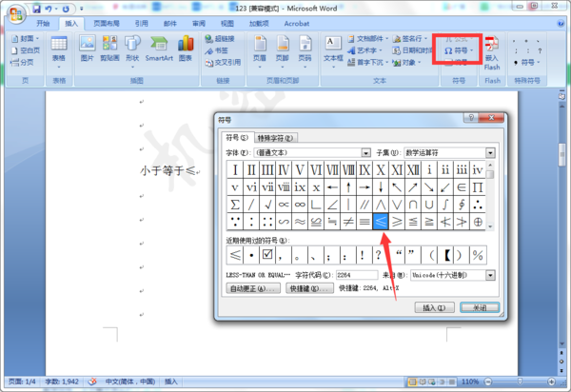Image resolution: width=571 pixels, height=392 pixels.
Task: Open Word Help icon in ribbon
Action: click(561, 24)
